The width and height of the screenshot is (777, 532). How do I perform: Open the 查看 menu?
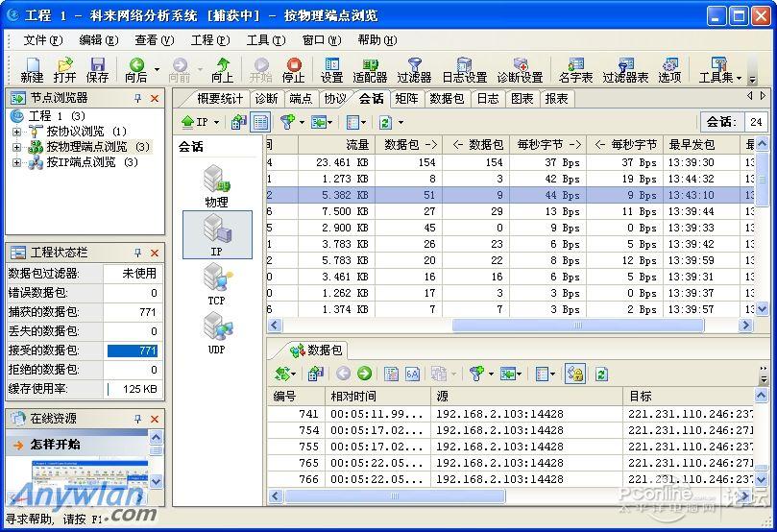coord(154,40)
